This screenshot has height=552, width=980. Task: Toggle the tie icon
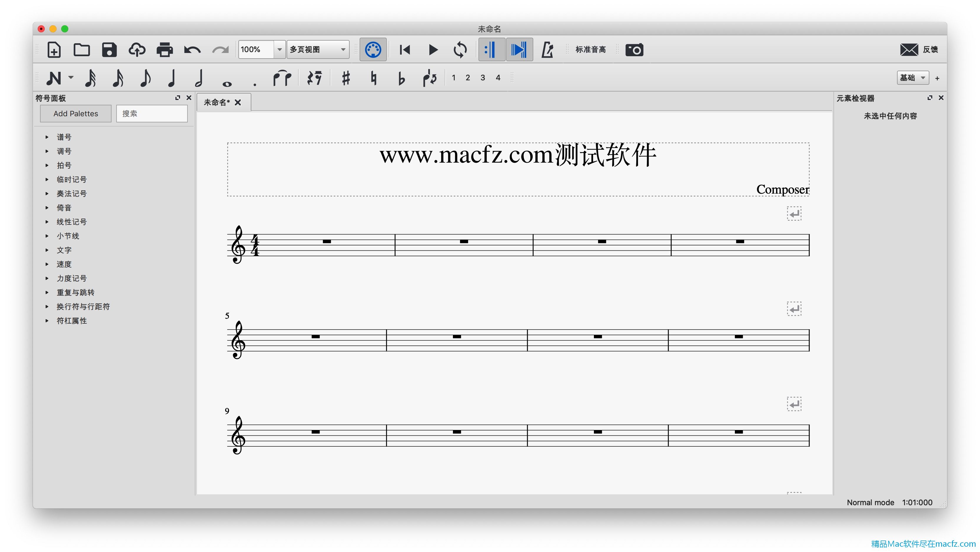click(x=282, y=78)
